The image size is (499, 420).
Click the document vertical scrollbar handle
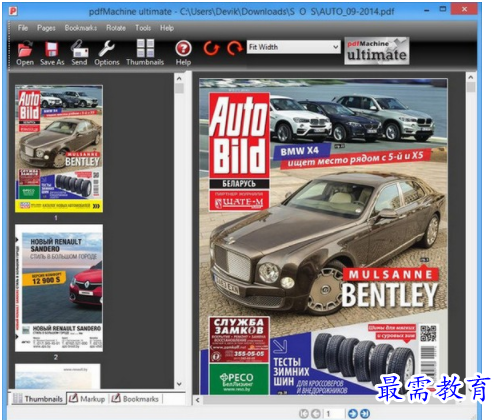click(x=471, y=87)
